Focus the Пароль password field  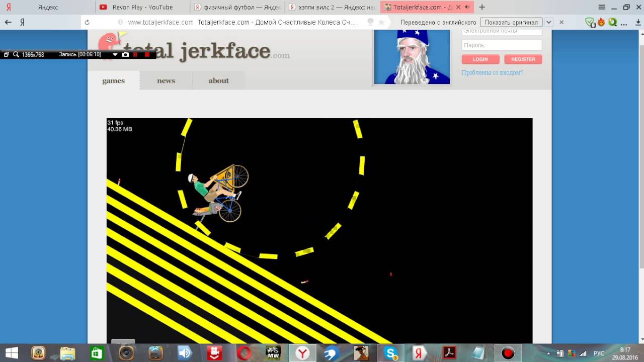click(x=502, y=45)
